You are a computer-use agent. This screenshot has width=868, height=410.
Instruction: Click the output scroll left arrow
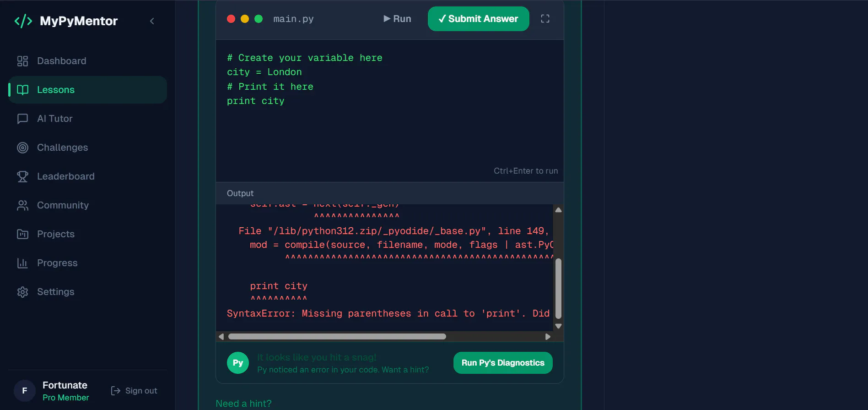coord(221,337)
